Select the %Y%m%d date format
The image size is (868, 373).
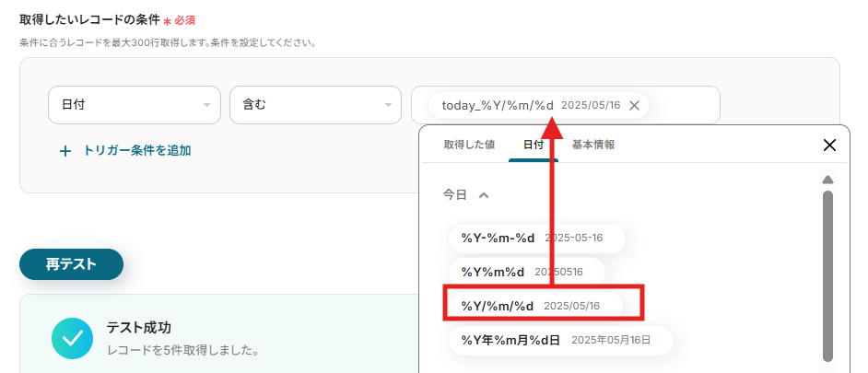(527, 273)
